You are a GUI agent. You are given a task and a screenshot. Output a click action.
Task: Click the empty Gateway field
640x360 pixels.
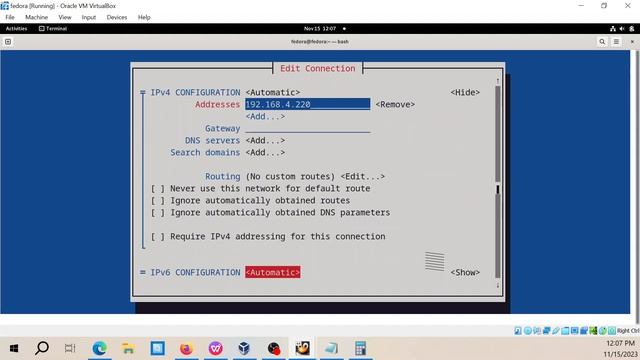(x=308, y=129)
